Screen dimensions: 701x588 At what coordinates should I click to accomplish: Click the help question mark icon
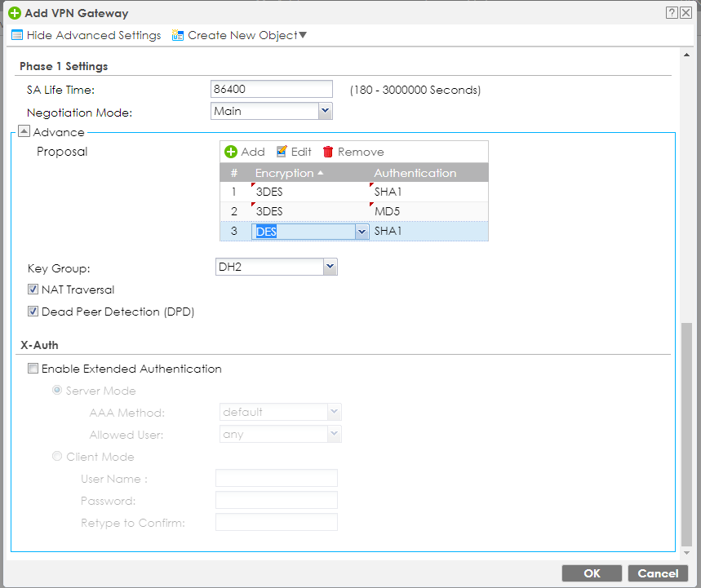672,13
